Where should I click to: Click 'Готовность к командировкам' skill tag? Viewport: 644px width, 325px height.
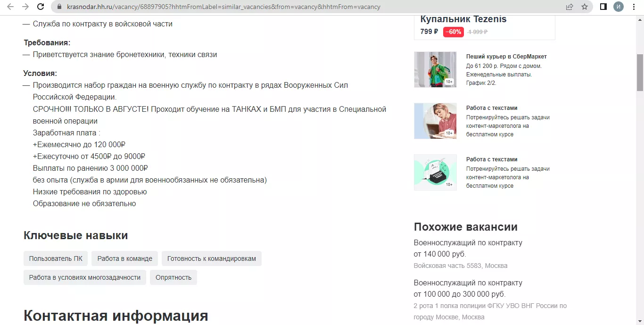tap(211, 258)
